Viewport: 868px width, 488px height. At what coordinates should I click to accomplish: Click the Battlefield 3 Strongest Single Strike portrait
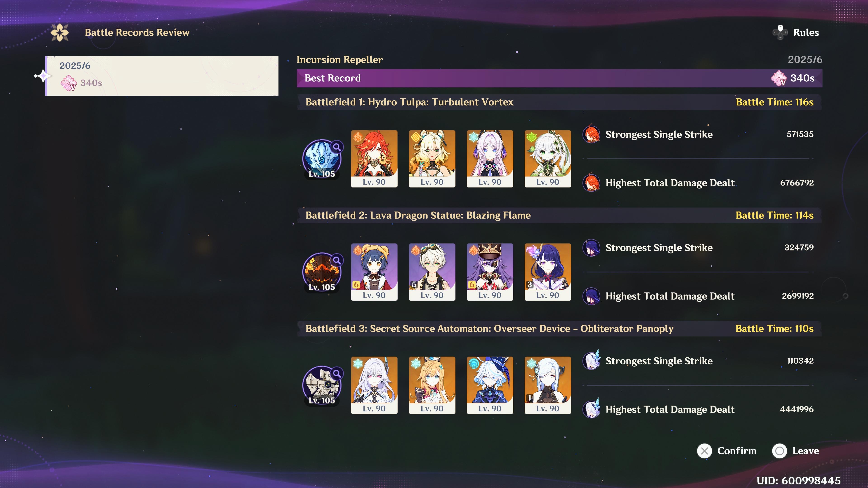click(x=591, y=361)
